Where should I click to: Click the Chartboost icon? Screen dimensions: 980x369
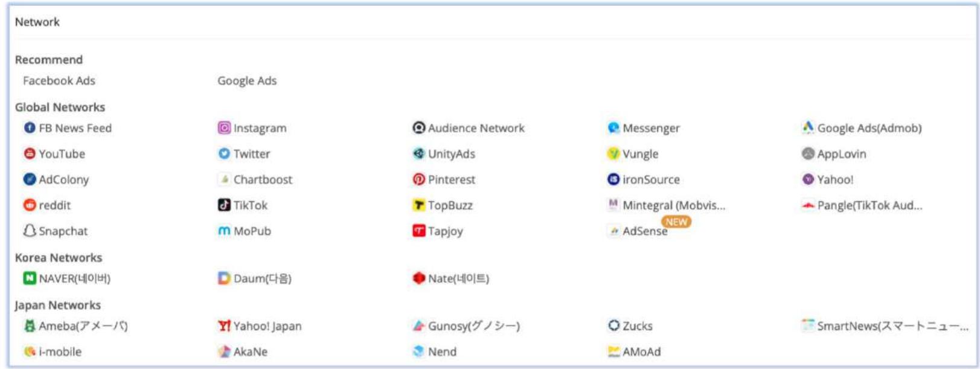click(224, 179)
